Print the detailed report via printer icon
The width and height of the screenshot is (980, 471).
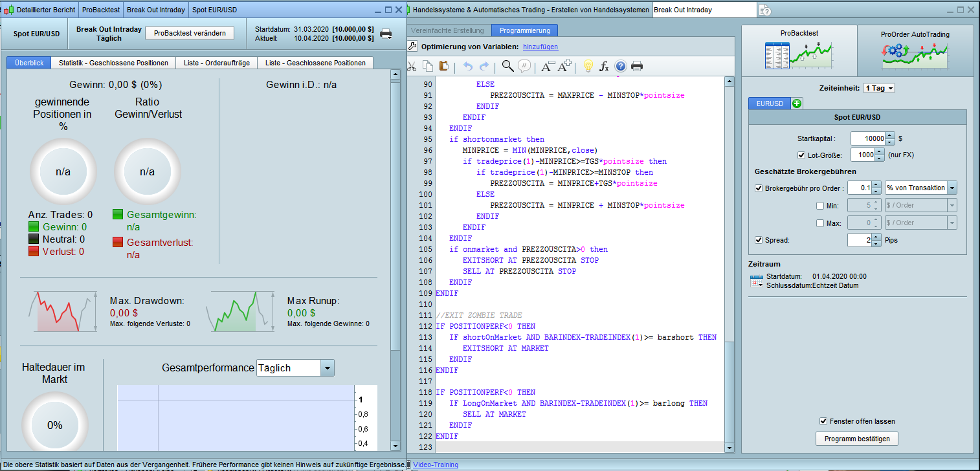[386, 34]
